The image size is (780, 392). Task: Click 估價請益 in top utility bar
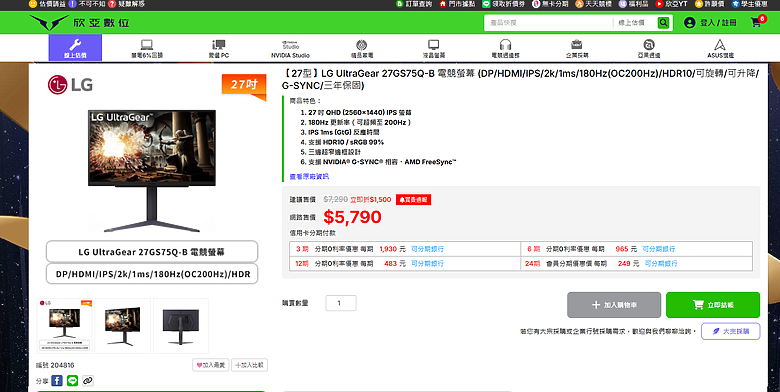coord(47,4)
